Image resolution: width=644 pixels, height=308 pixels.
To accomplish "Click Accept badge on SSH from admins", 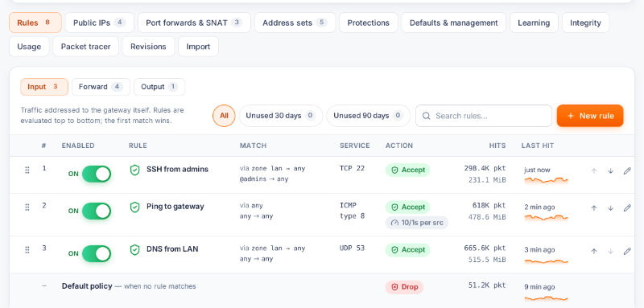I will [x=407, y=170].
